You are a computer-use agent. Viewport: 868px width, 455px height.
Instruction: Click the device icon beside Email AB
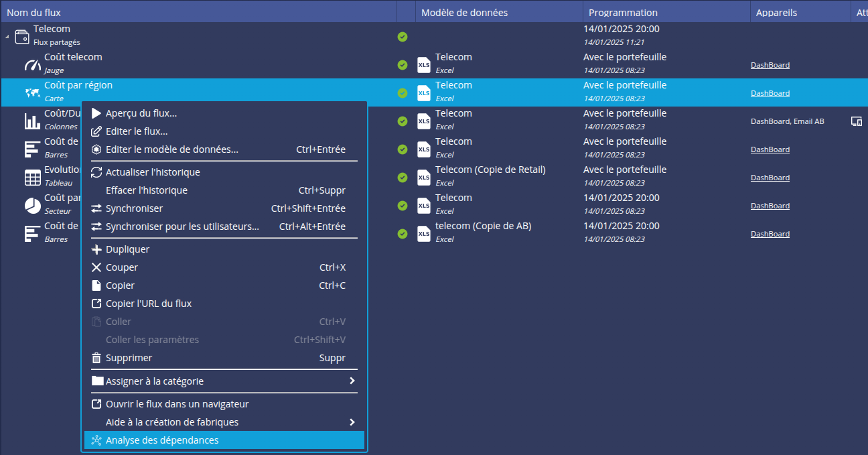pos(855,121)
